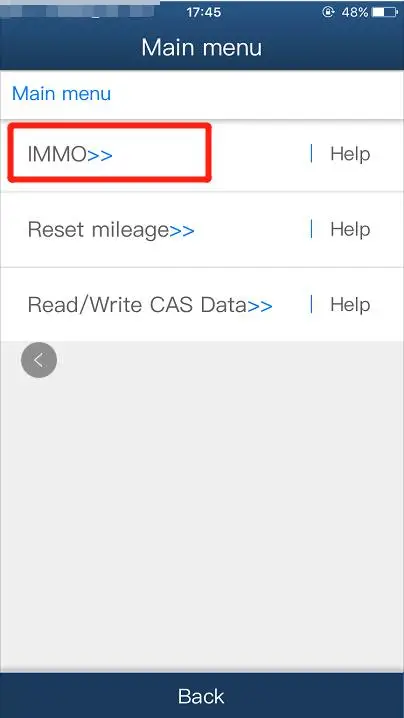Screen dimensions: 404x718
Task: Tap the white Main menu header title
Action: point(202,47)
